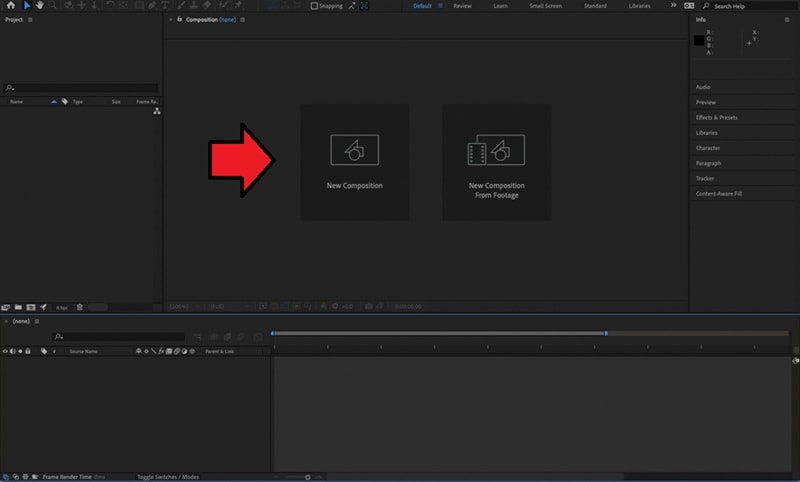Open timeline (none) panel menu
800x482 pixels.
coord(37,321)
